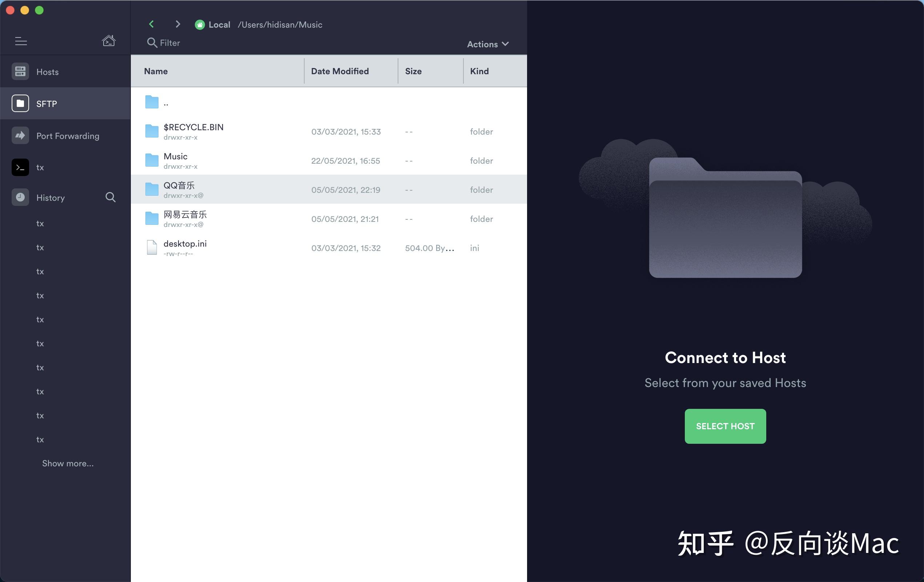Click date 22/05/2021, 16:55

tap(346, 161)
